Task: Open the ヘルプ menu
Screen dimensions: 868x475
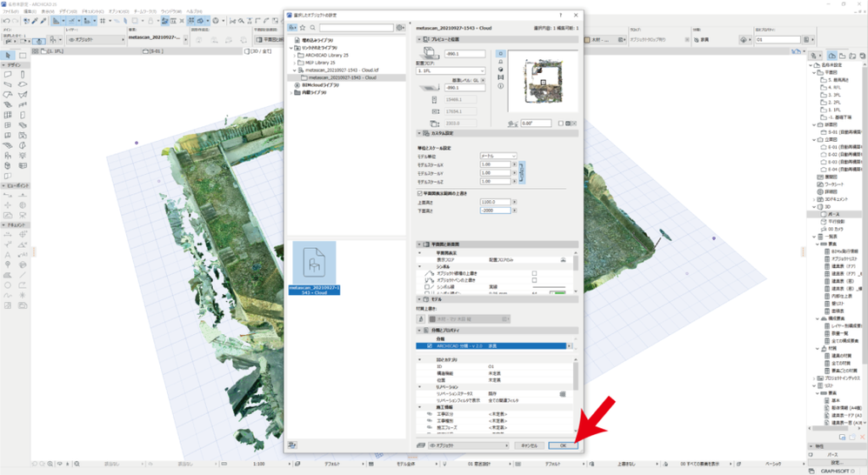Action: click(x=194, y=11)
